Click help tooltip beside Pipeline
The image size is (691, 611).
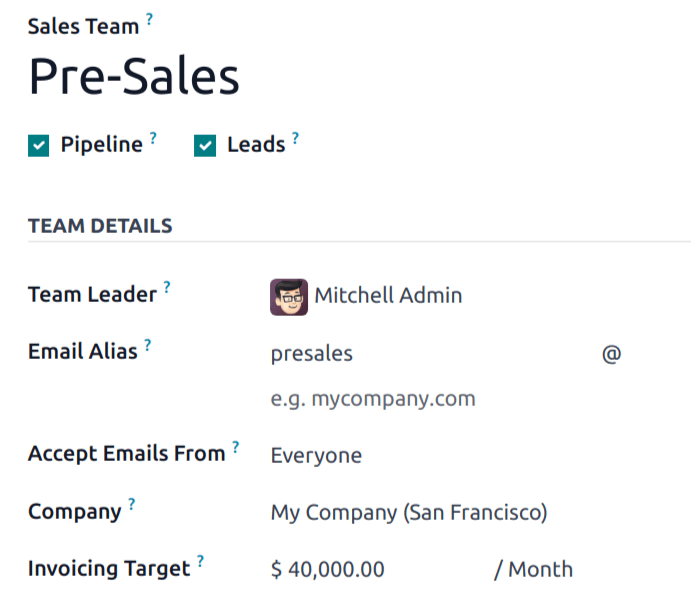pyautogui.click(x=153, y=138)
